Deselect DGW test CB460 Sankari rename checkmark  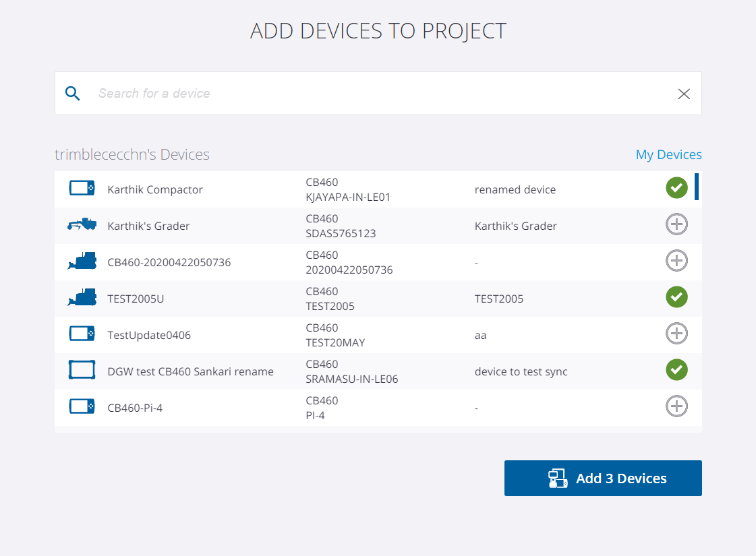click(676, 369)
